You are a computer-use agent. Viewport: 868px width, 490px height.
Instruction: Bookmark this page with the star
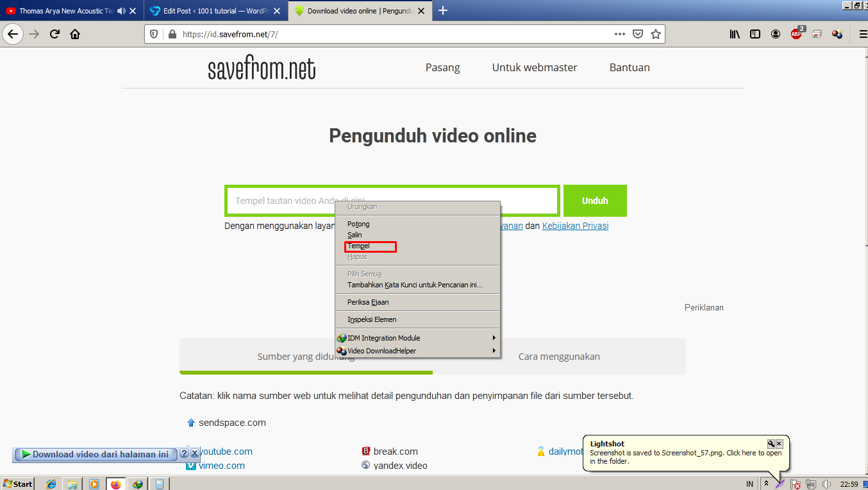(x=655, y=34)
